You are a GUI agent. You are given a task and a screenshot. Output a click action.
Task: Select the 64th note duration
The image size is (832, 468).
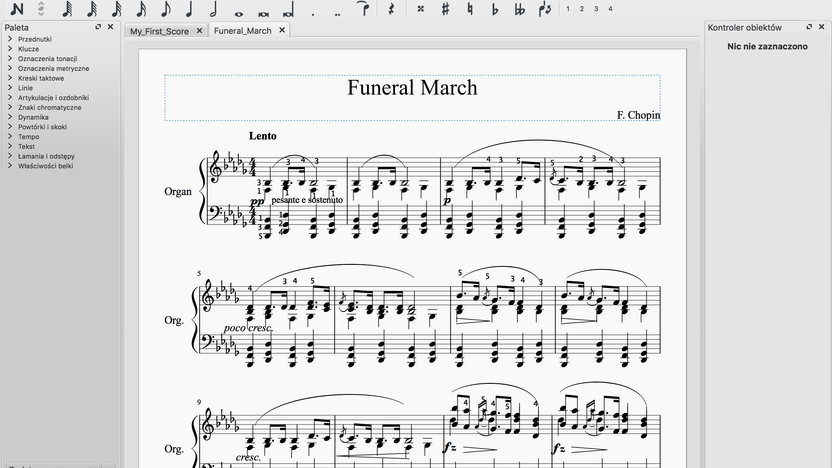click(x=92, y=8)
